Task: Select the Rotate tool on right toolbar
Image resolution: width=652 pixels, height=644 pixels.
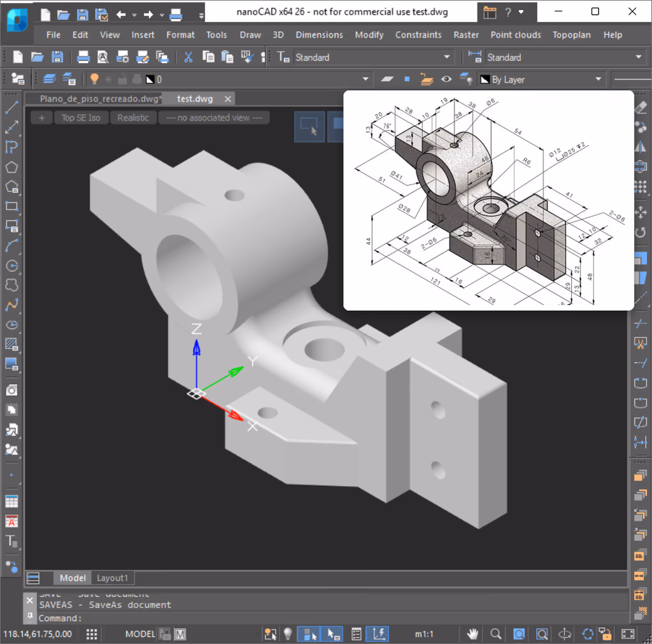Action: [x=641, y=232]
